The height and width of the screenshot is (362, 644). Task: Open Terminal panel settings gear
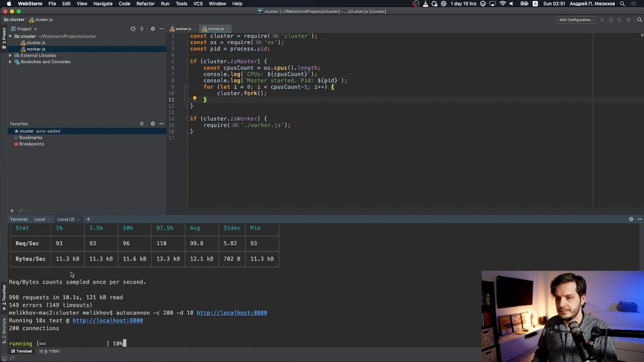click(631, 219)
